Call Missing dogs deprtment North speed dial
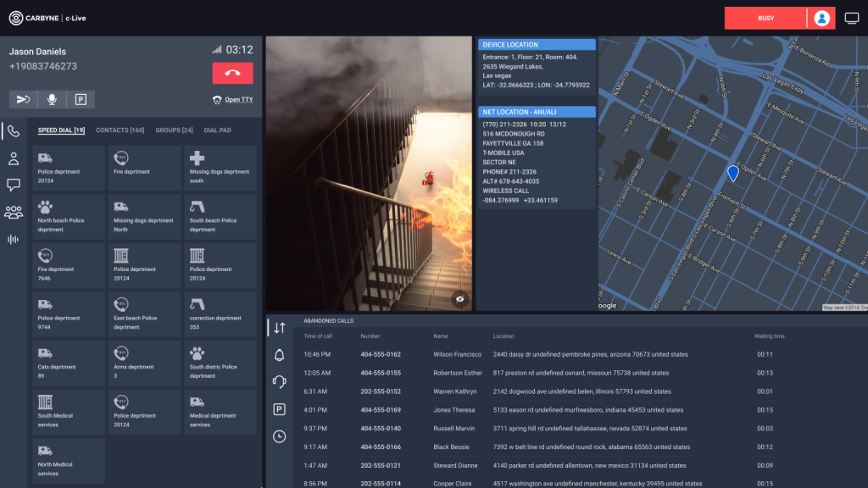868x488 pixels. click(144, 217)
